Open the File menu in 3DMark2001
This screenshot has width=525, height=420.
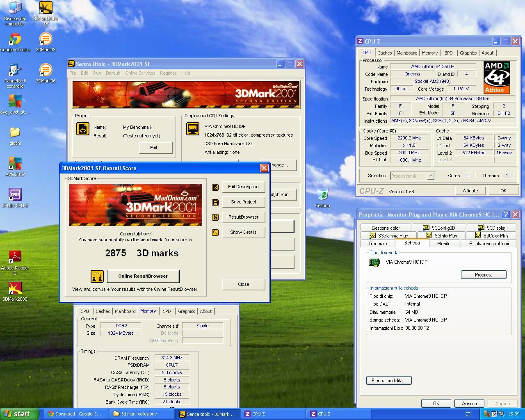(73, 73)
